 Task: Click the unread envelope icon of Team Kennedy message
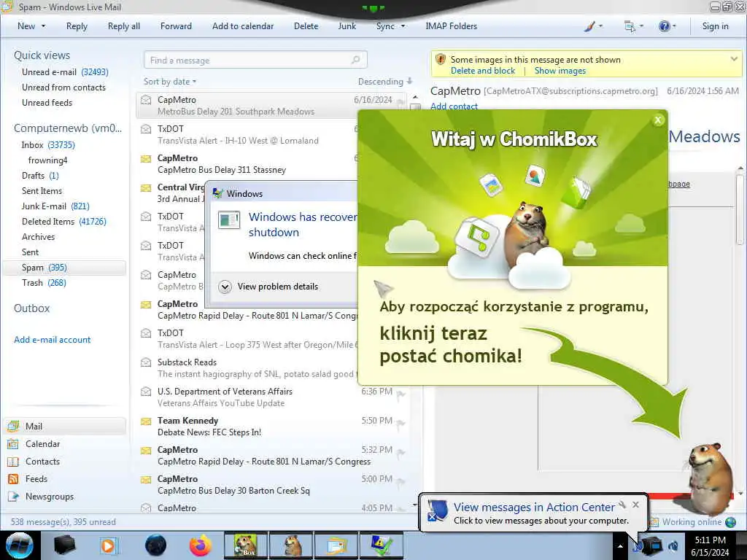point(146,421)
